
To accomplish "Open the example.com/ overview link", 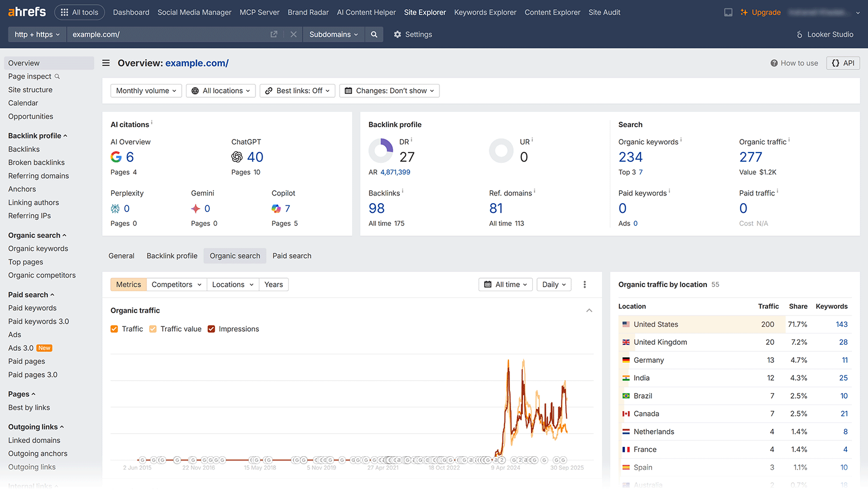I will pyautogui.click(x=196, y=63).
